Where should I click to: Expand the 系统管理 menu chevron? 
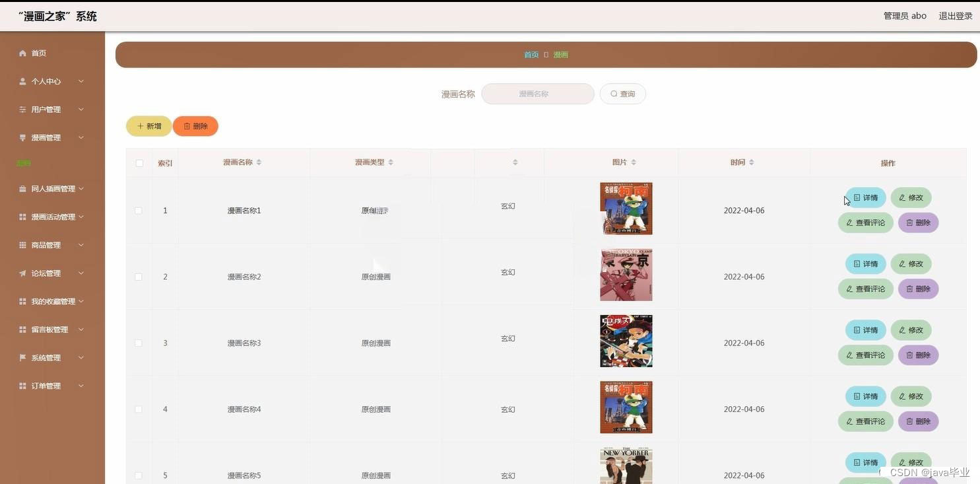[x=81, y=358]
